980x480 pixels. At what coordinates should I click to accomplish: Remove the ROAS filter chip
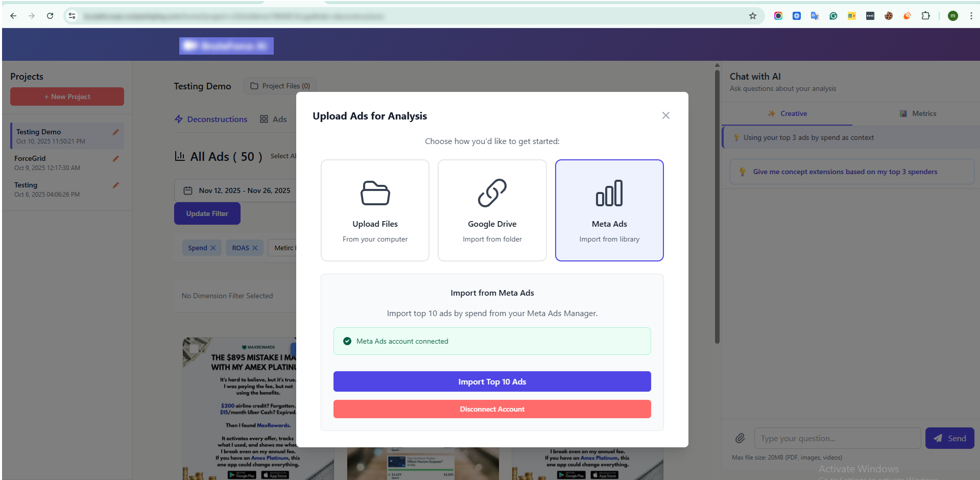(255, 248)
